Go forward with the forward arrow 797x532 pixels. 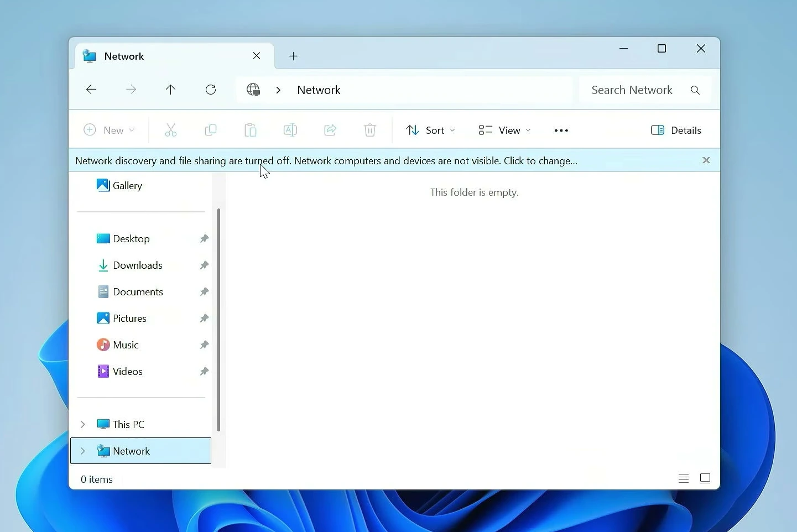[131, 90]
